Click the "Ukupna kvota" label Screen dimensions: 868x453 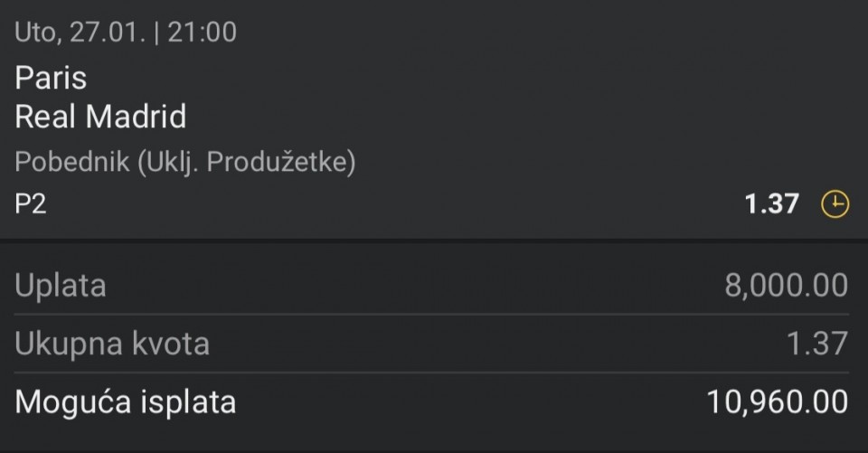point(112,344)
